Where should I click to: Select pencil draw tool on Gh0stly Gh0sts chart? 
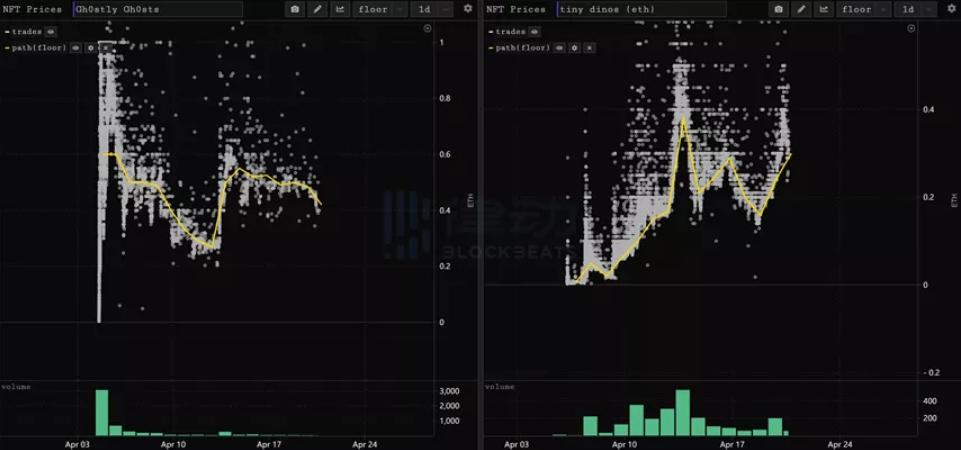click(x=318, y=9)
